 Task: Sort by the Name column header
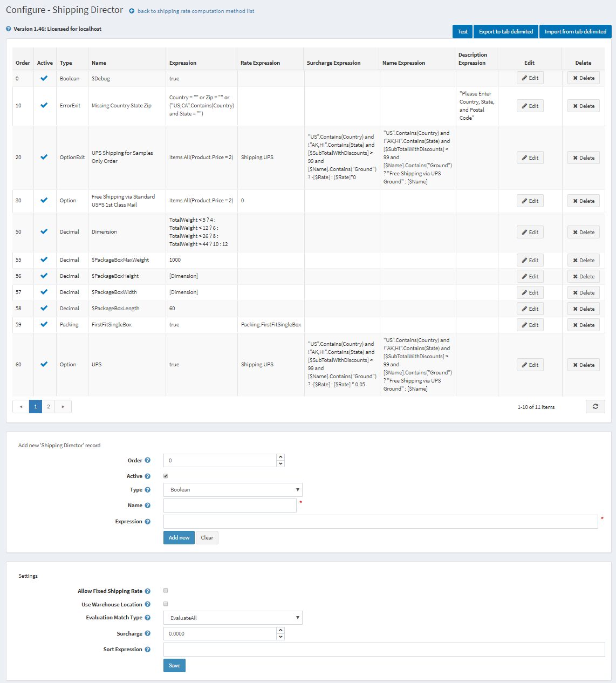tap(99, 63)
